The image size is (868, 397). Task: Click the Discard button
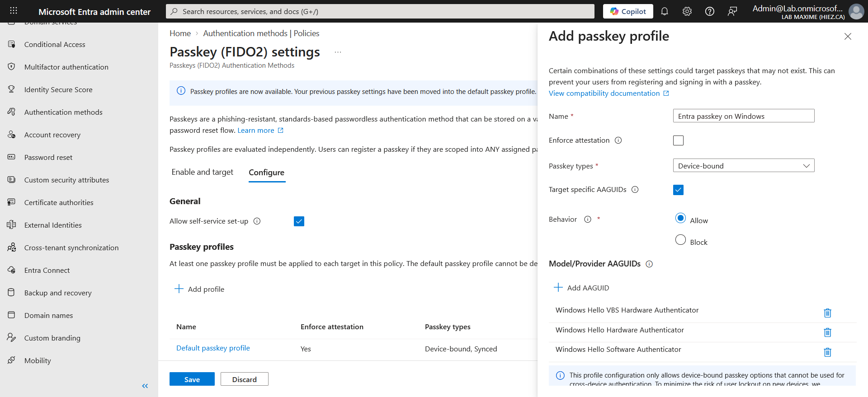coord(245,379)
